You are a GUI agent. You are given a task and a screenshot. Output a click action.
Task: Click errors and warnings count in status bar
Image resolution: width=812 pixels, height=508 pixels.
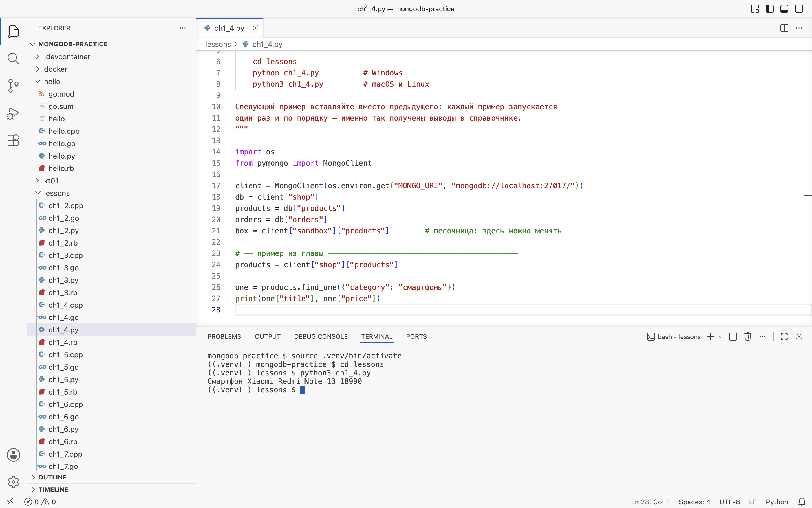(x=40, y=502)
